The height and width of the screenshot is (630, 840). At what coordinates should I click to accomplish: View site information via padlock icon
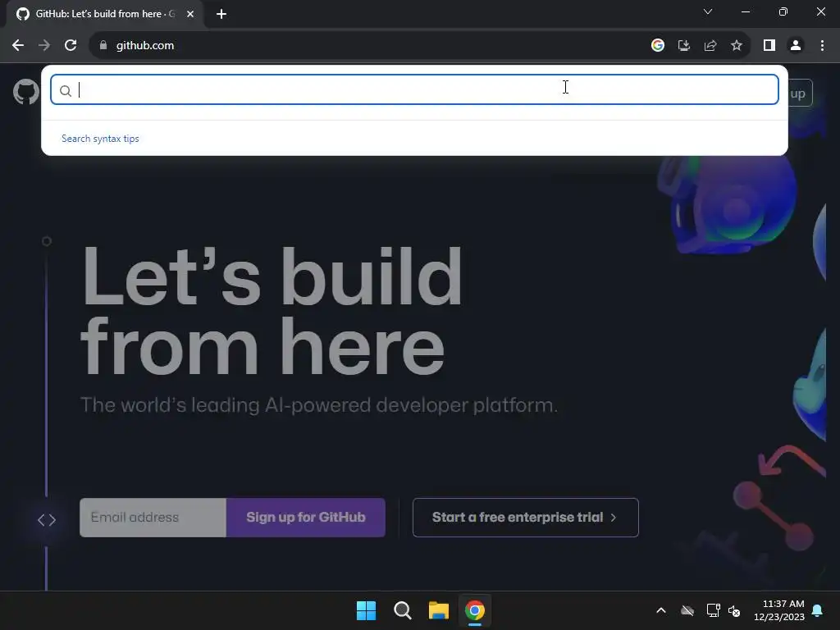click(103, 46)
